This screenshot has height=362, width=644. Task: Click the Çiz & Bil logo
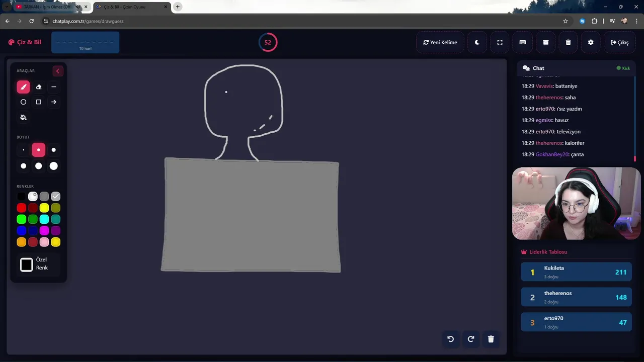(x=25, y=42)
